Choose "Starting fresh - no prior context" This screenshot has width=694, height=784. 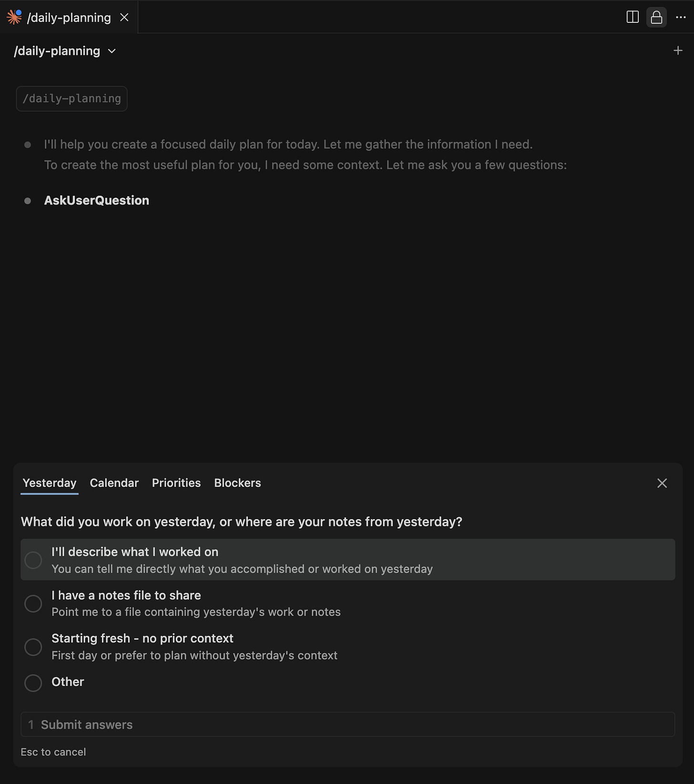pos(348,646)
